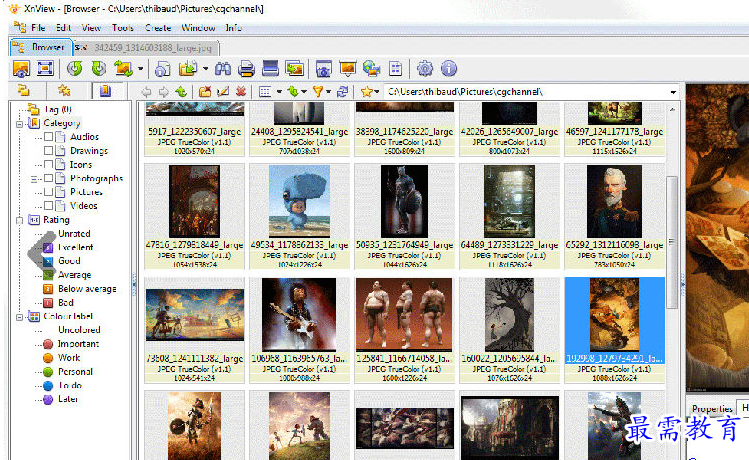
Task: Collapse the Rating tree node
Action: (x=20, y=220)
